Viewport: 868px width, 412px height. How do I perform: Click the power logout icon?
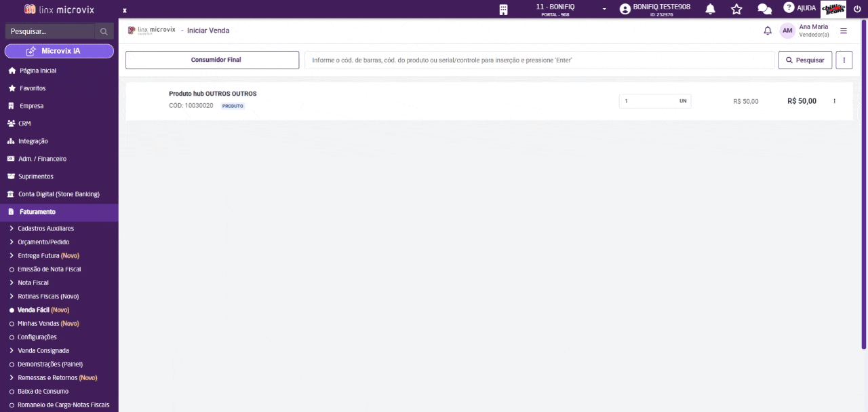pyautogui.click(x=857, y=9)
